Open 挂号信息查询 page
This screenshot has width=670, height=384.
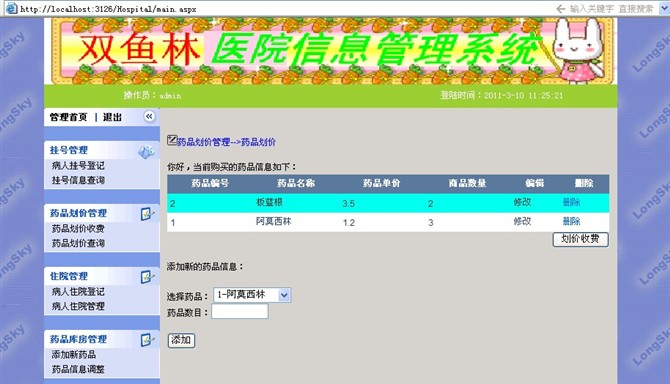(78, 180)
